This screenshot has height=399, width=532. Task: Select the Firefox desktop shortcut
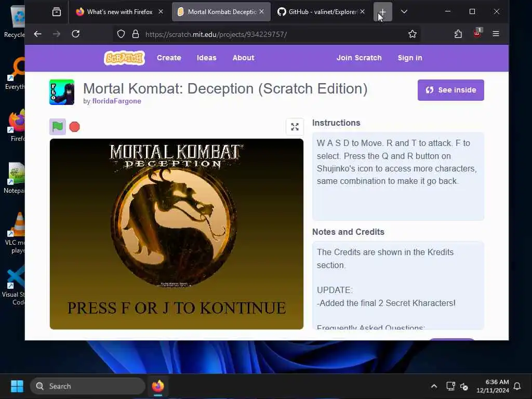16,126
